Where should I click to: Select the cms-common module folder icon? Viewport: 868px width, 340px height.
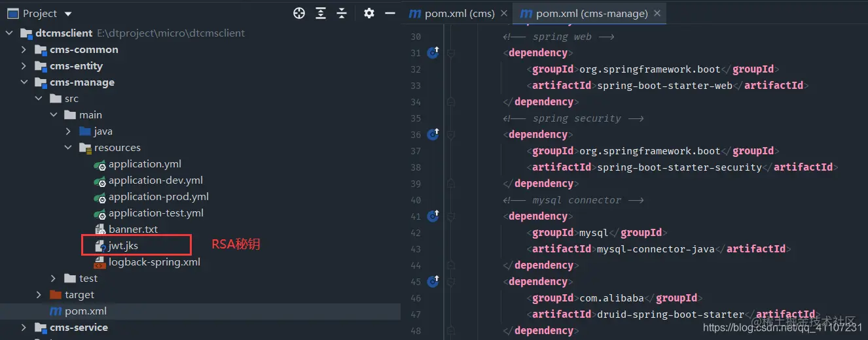[41, 50]
